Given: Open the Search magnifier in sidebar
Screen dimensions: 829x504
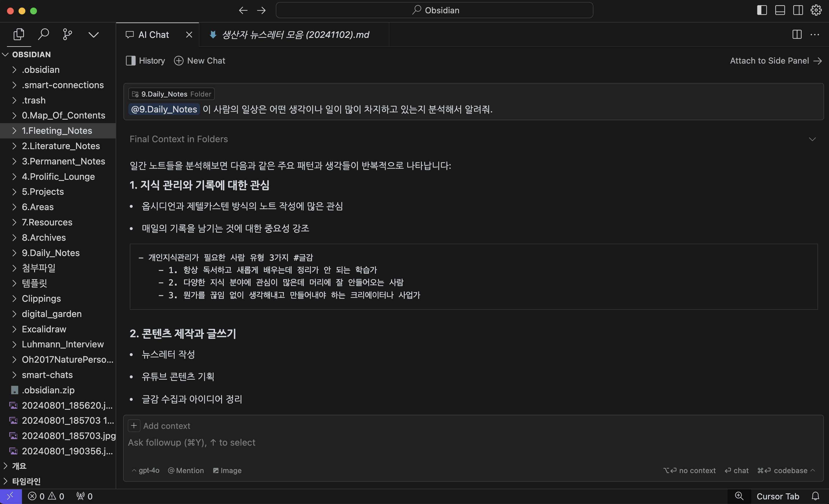Looking at the screenshot, I should pos(43,34).
